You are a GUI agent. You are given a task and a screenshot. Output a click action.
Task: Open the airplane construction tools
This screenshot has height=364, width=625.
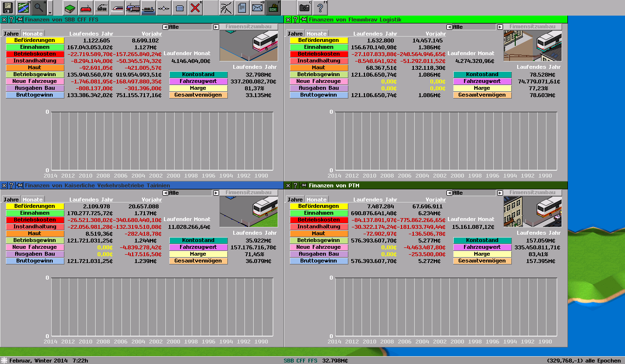click(x=164, y=7)
